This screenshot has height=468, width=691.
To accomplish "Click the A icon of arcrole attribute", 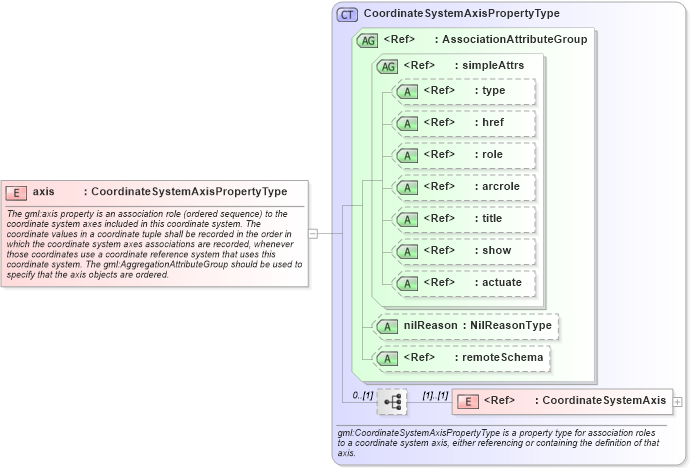I will 407,188.
